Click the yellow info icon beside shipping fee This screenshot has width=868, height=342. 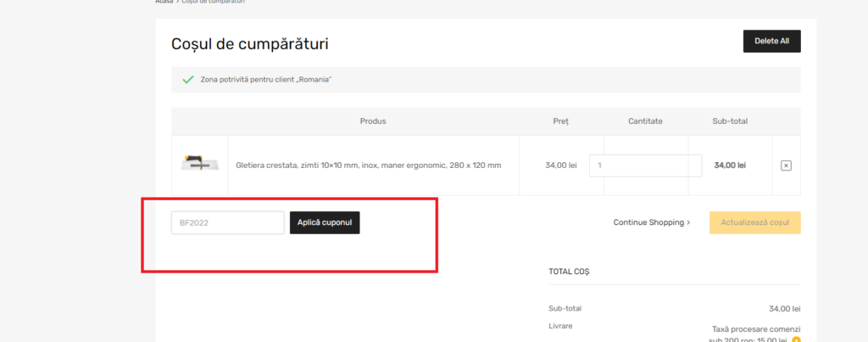(796, 339)
